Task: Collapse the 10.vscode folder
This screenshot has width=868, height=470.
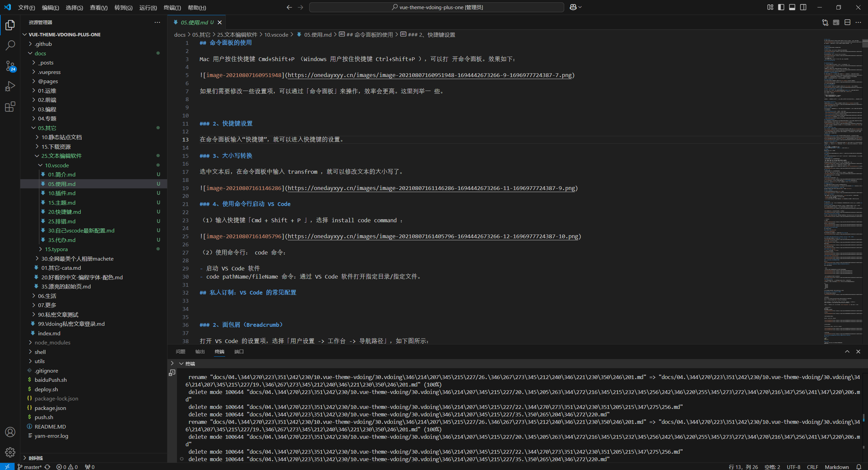Action: (94, 165)
